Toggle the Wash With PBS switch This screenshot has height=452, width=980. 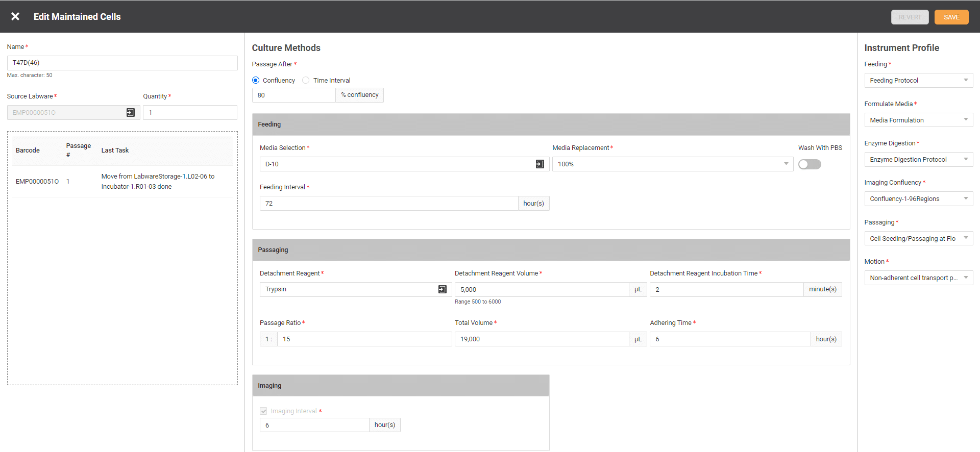point(810,164)
